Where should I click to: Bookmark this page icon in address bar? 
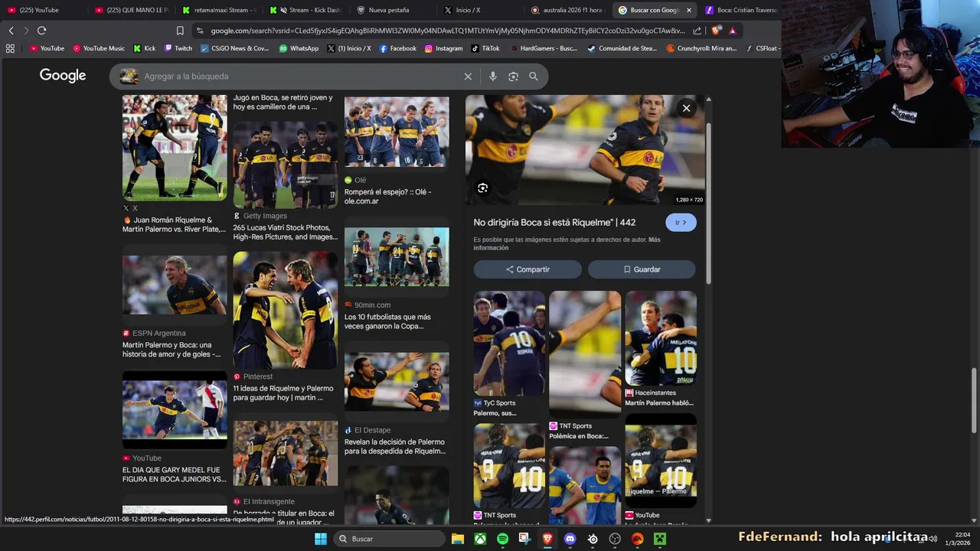click(x=180, y=31)
